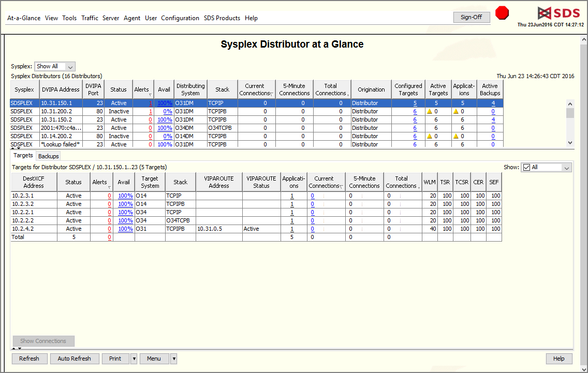Viewport: 588px width, 373px height.
Task: Click warning triangle in 10.14.200.2 Applications cell
Action: click(455, 136)
